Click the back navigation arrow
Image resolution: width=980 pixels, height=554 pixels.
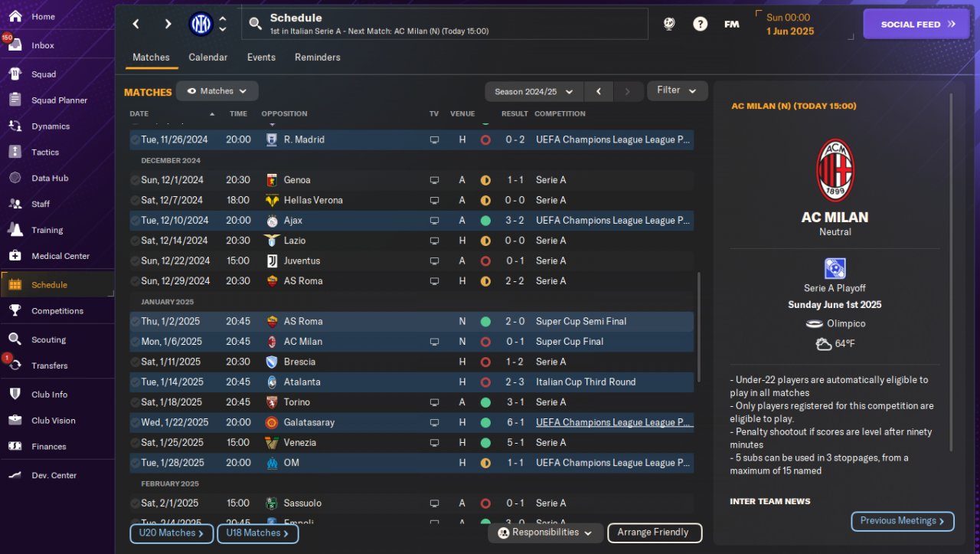(x=136, y=24)
